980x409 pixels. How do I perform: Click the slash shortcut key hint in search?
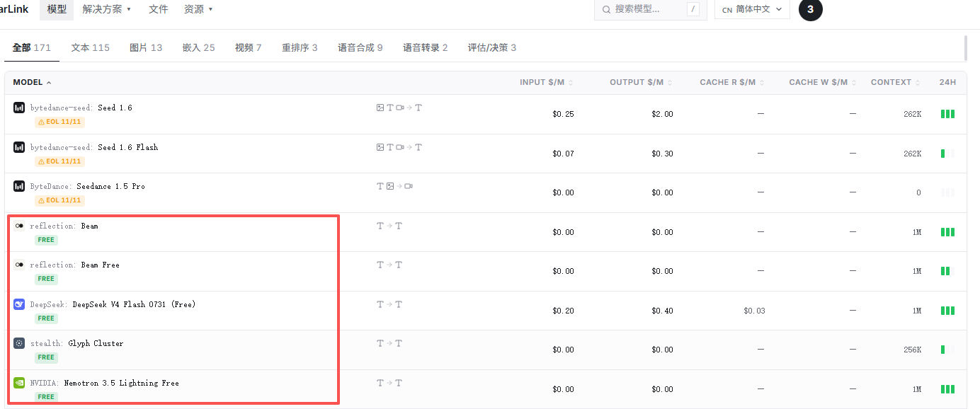pos(693,9)
